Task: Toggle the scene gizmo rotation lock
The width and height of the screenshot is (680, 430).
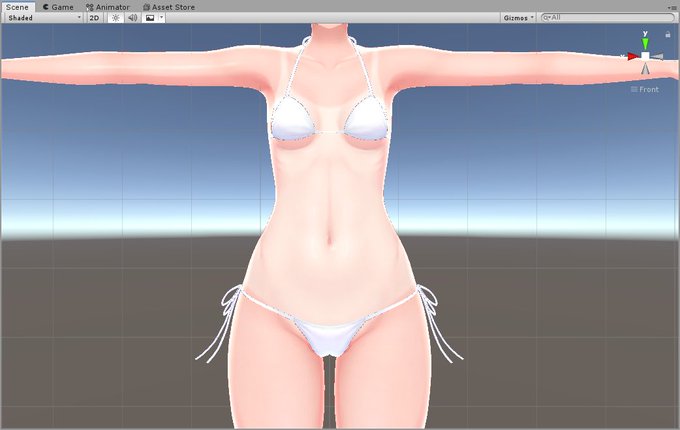Action: (x=668, y=34)
